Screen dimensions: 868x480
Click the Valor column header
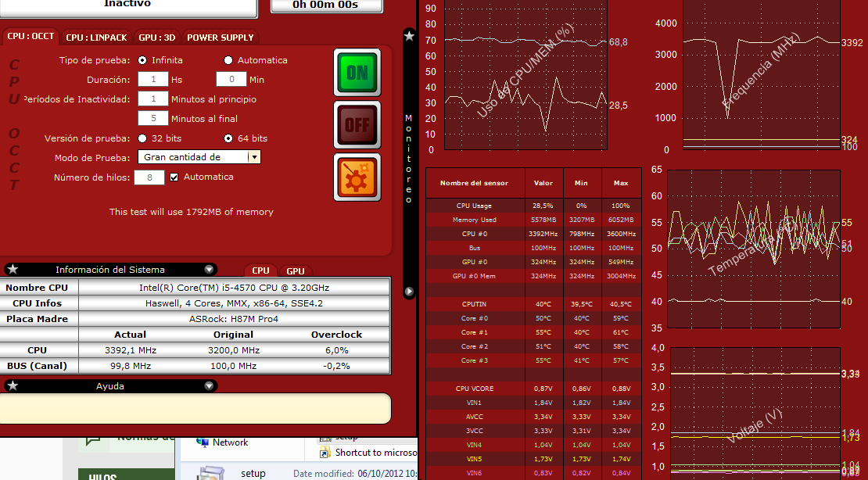point(543,183)
